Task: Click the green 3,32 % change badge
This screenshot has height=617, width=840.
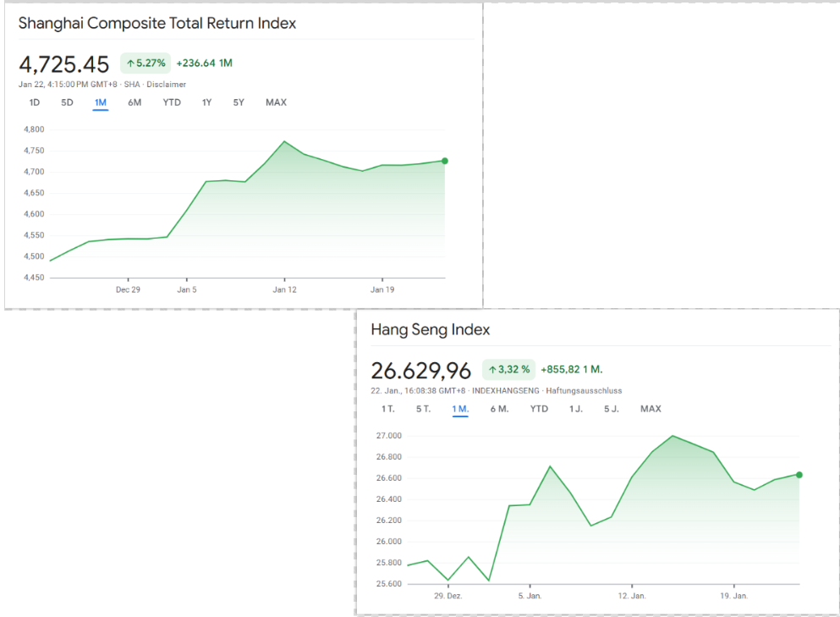Action: (508, 369)
